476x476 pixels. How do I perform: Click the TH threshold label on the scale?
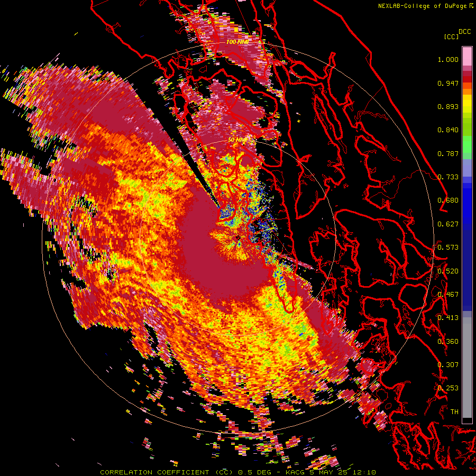(x=454, y=412)
